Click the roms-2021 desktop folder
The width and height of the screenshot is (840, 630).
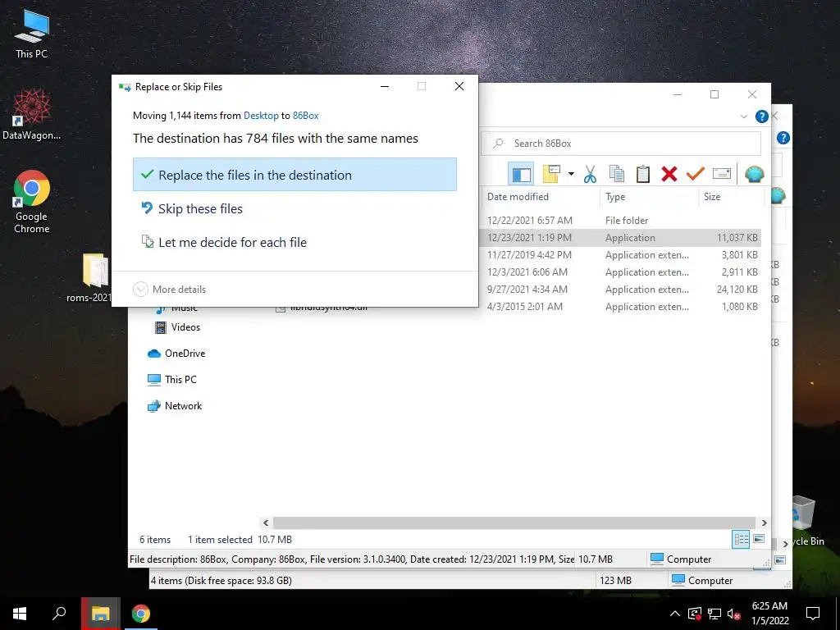point(89,278)
